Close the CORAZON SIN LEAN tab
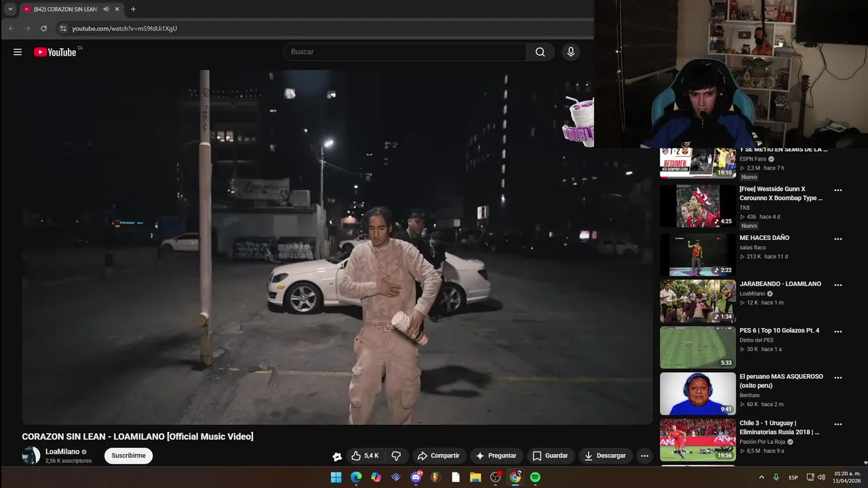This screenshot has width=868, height=488. click(117, 9)
